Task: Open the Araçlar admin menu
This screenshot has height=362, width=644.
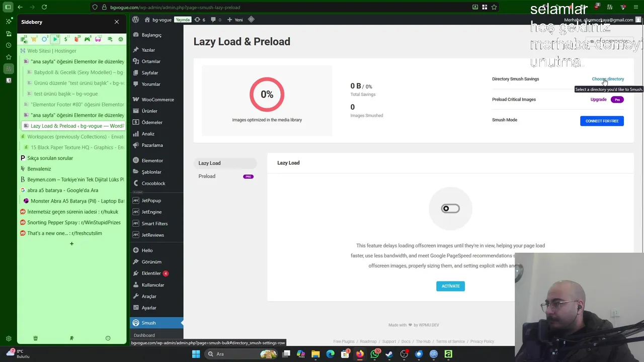Action: (156, 296)
